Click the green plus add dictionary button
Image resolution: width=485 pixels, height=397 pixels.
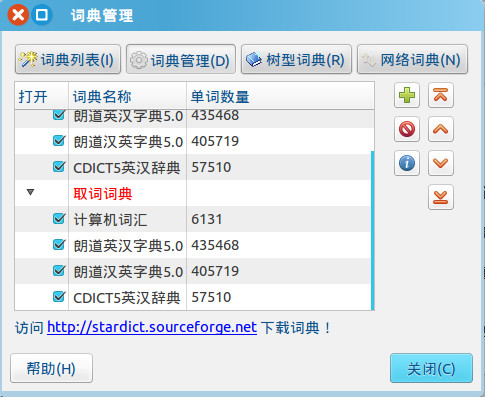pyautogui.click(x=407, y=95)
